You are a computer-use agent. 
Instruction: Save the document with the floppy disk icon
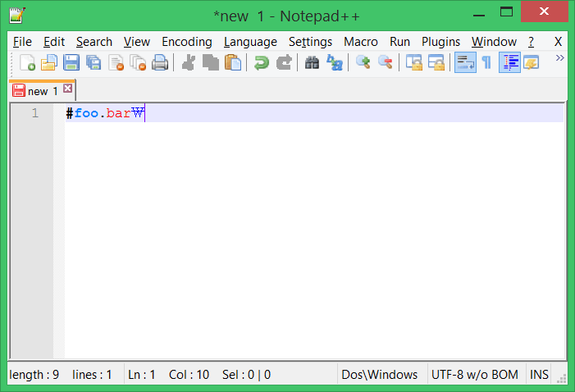click(71, 62)
